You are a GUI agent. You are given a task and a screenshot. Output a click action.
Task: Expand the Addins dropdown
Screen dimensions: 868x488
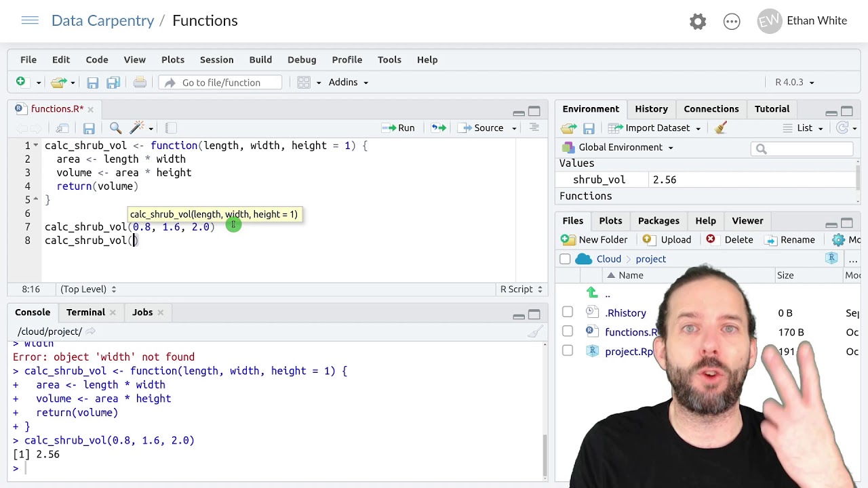coord(348,82)
